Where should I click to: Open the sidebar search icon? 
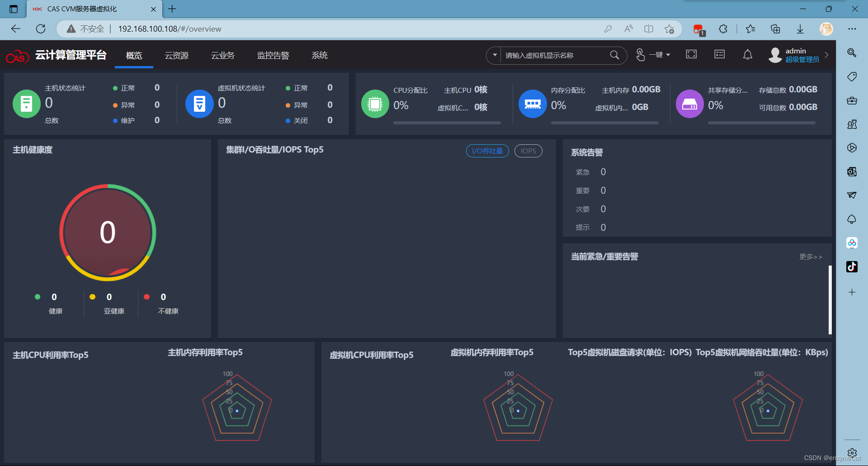[x=852, y=53]
